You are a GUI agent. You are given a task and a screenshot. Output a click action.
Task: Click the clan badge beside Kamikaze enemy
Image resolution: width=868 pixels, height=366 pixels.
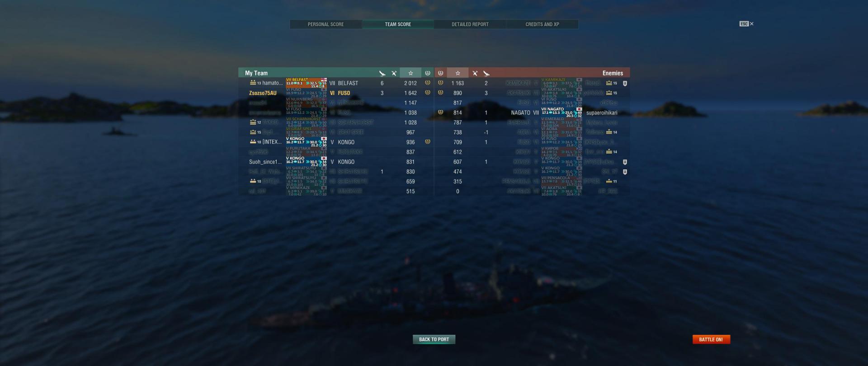625,83
